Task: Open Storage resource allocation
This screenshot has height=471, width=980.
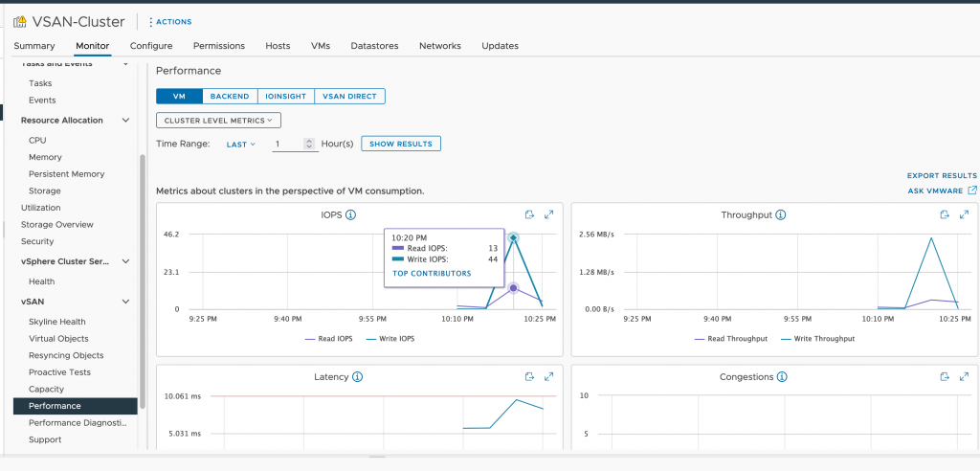Action: pos(44,191)
